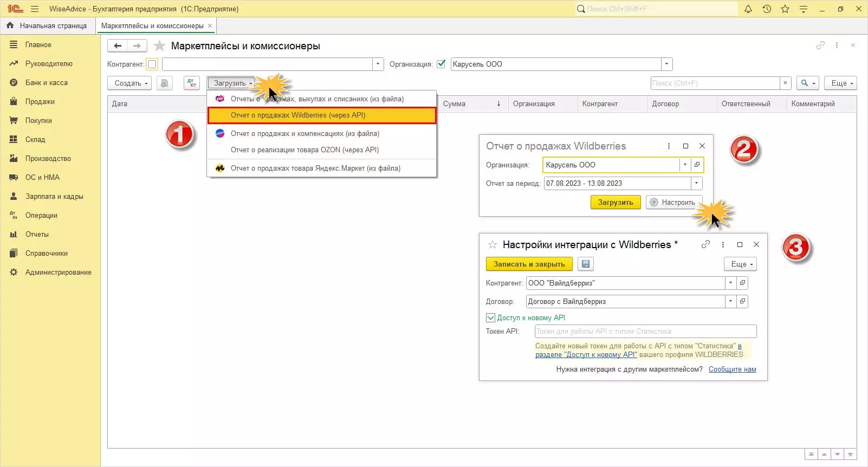This screenshot has height=467, width=868.
Task: Click the ДтКт postings icon button
Action: (x=192, y=83)
